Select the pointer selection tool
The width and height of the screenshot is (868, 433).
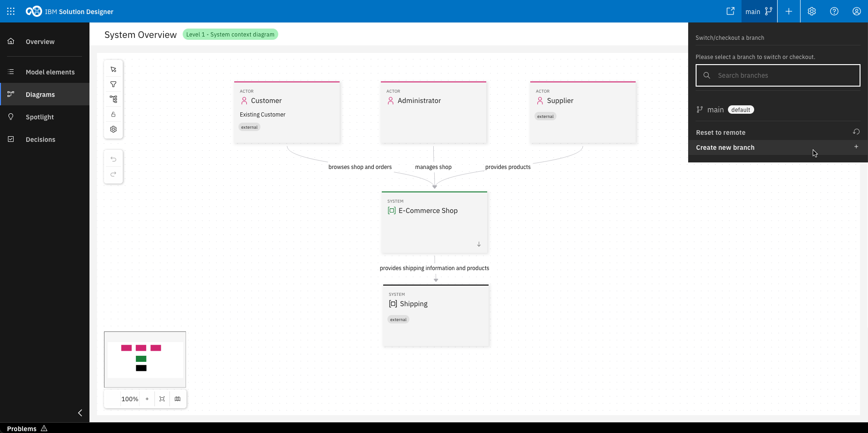113,69
